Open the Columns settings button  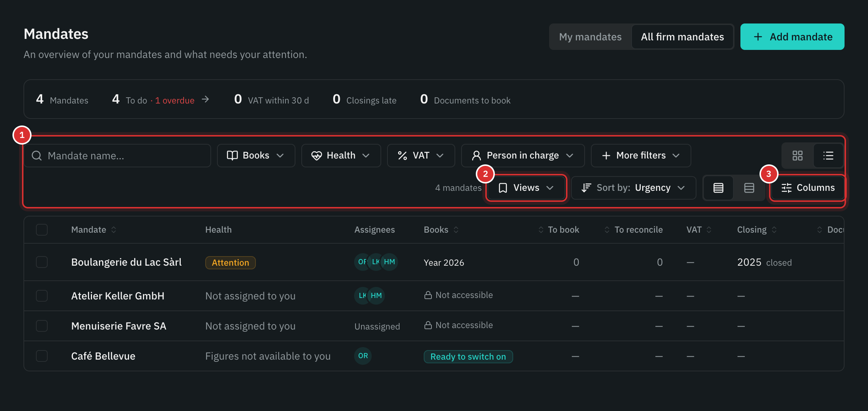coord(808,188)
